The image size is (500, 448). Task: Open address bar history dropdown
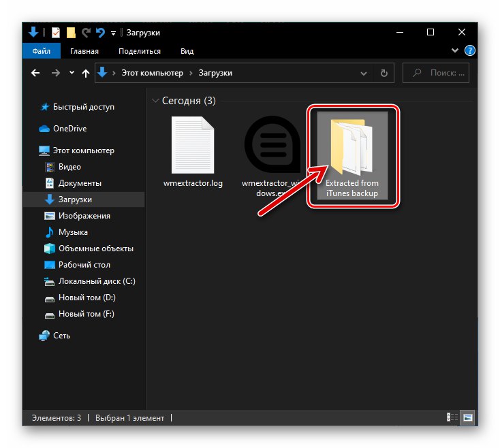coord(363,74)
